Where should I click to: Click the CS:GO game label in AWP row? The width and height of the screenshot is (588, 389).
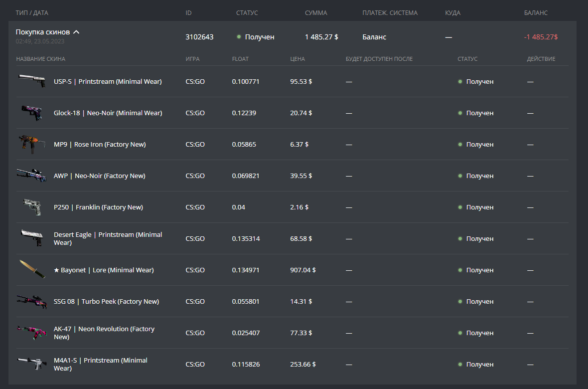(195, 176)
